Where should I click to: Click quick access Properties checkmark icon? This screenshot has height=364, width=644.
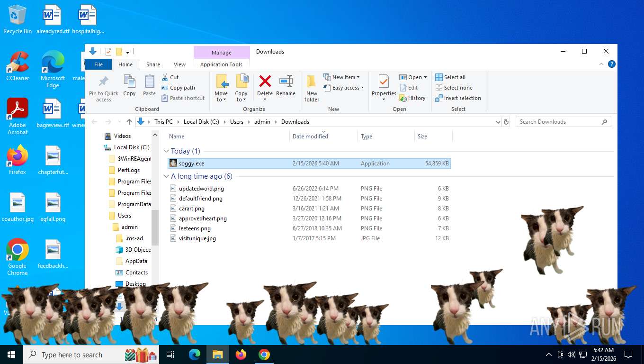(108, 52)
